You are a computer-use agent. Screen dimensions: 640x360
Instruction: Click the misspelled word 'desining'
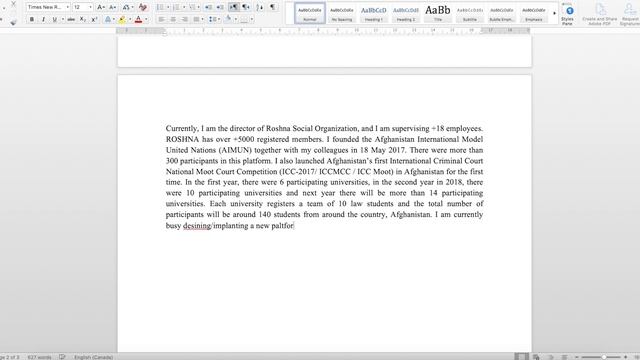pyautogui.click(x=197, y=225)
